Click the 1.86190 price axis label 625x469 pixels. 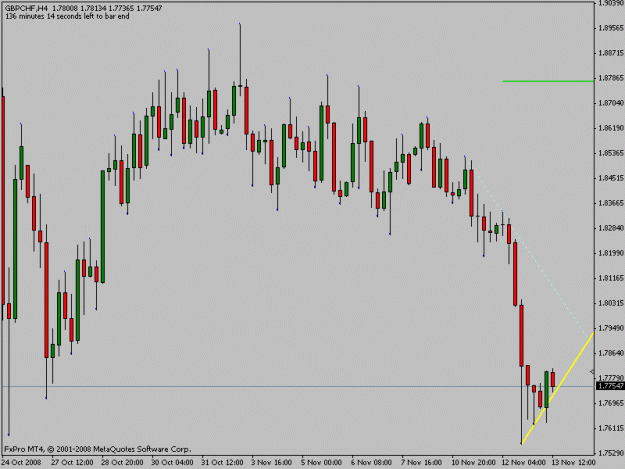pyautogui.click(x=611, y=128)
